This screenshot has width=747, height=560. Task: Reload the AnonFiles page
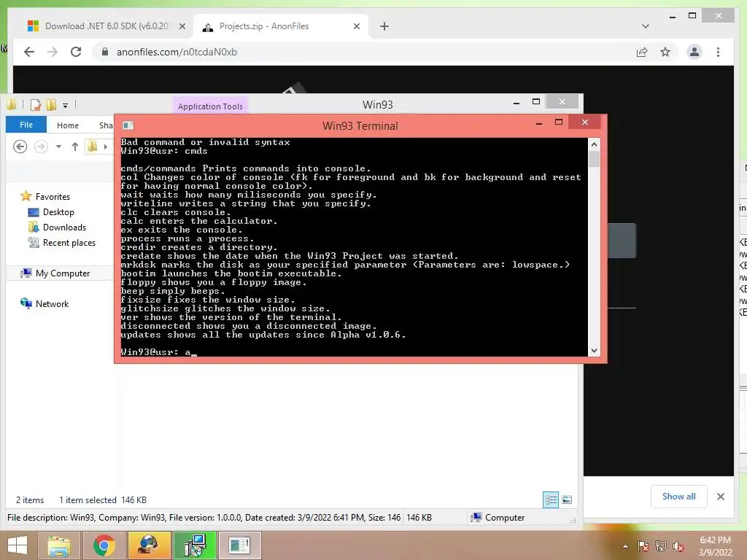tap(76, 52)
